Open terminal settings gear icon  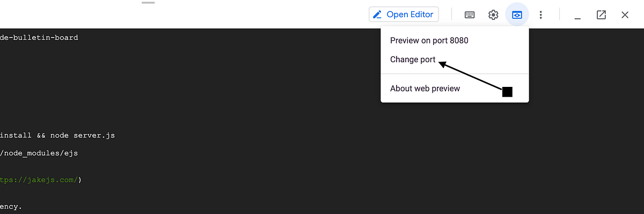pyautogui.click(x=493, y=14)
